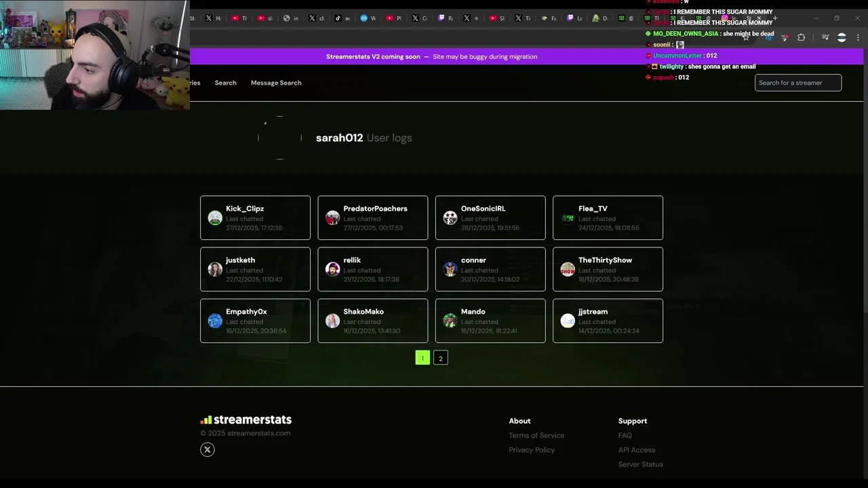
Task: Click the ShakoMako channel avatar
Action: pyautogui.click(x=332, y=321)
